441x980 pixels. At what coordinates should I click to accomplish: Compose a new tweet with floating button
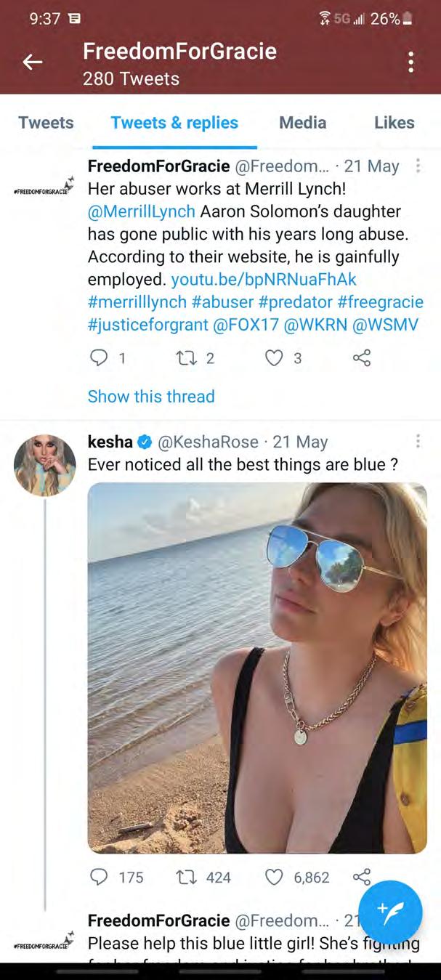[390, 912]
